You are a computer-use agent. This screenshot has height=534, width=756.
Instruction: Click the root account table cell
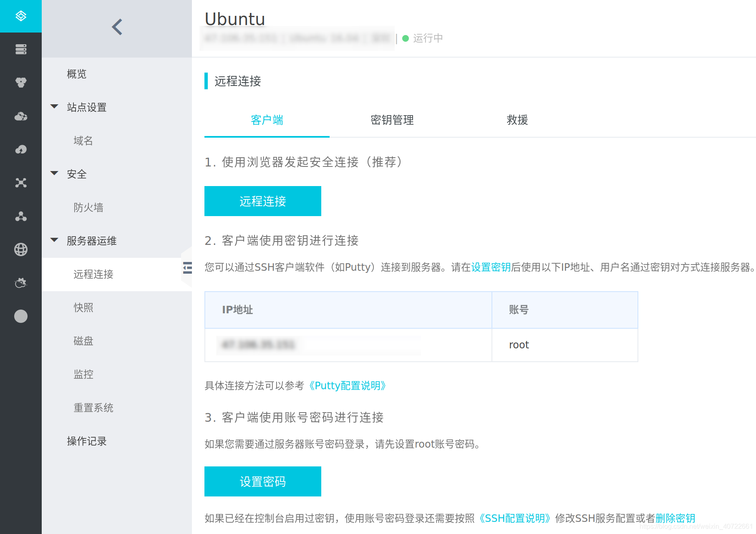click(x=565, y=345)
